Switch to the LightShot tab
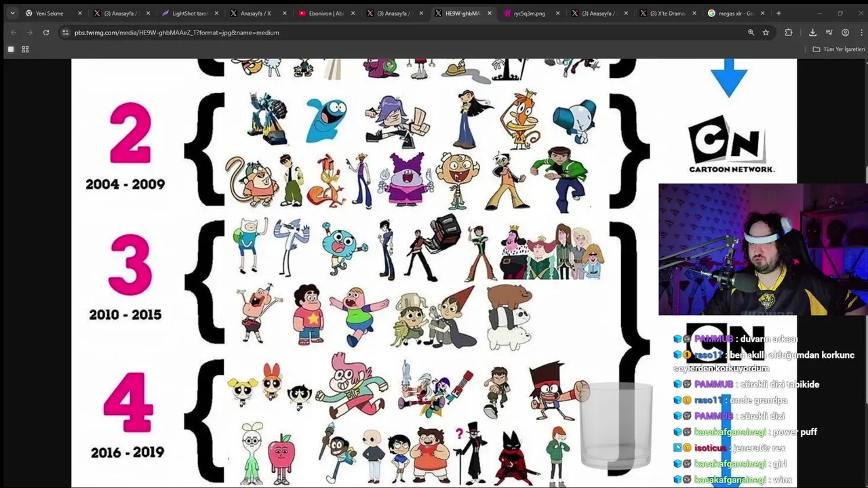Screen dimensions: 868x488 pyautogui.click(x=189, y=14)
